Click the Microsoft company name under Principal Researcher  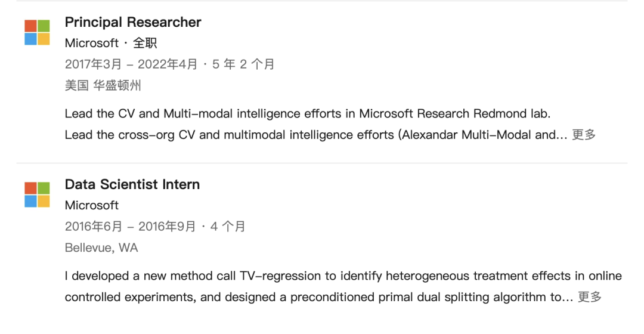tap(92, 43)
